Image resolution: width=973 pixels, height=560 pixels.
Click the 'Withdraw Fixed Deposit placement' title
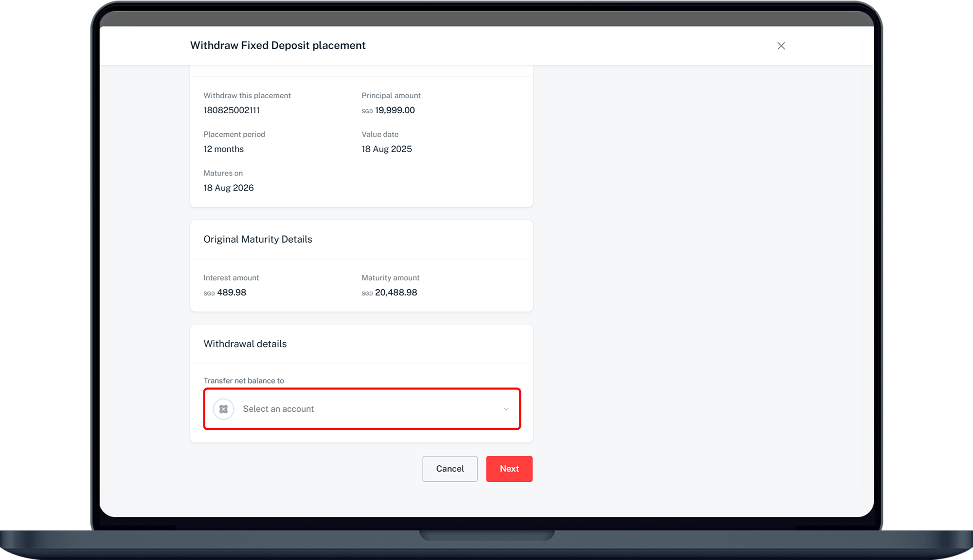point(277,45)
